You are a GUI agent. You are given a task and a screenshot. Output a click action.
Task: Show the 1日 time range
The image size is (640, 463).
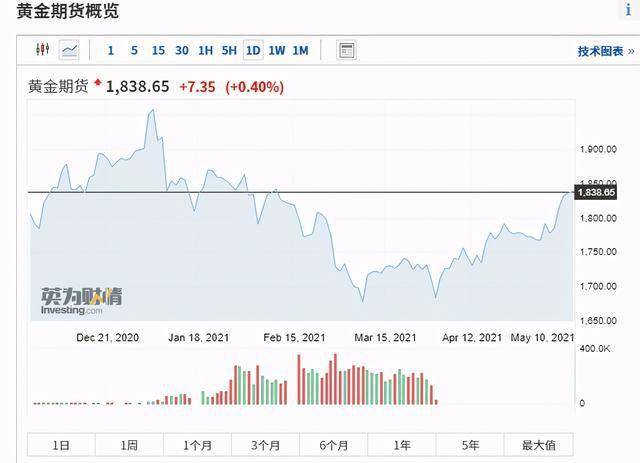pyautogui.click(x=61, y=445)
